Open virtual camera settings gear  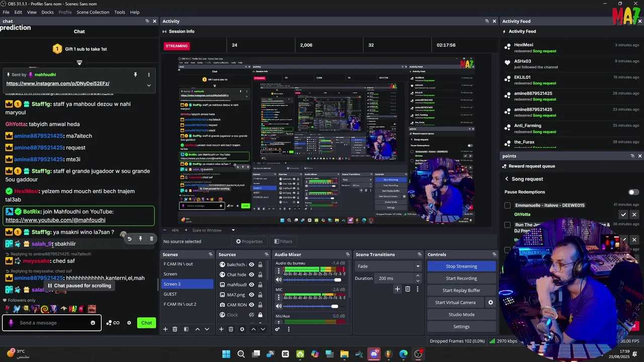[x=491, y=302]
